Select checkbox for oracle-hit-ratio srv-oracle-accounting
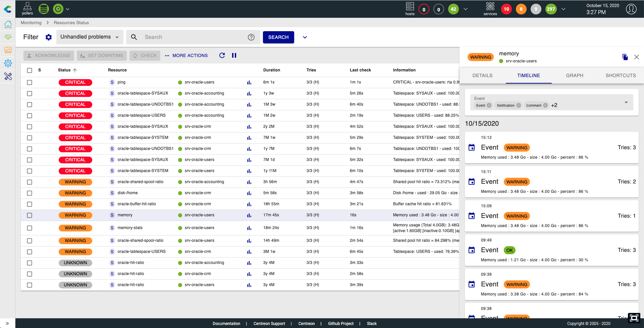This screenshot has height=328, width=644. tap(30, 263)
